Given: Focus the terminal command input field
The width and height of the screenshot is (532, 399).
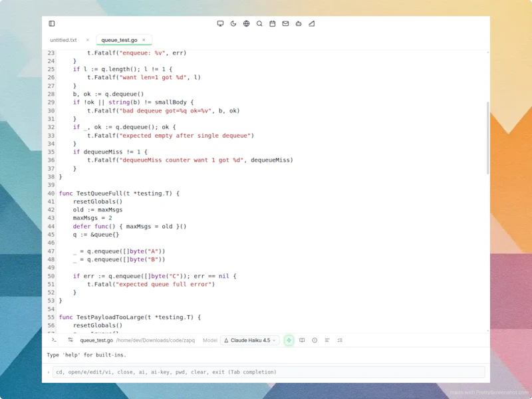Looking at the screenshot, I should pyautogui.click(x=269, y=372).
